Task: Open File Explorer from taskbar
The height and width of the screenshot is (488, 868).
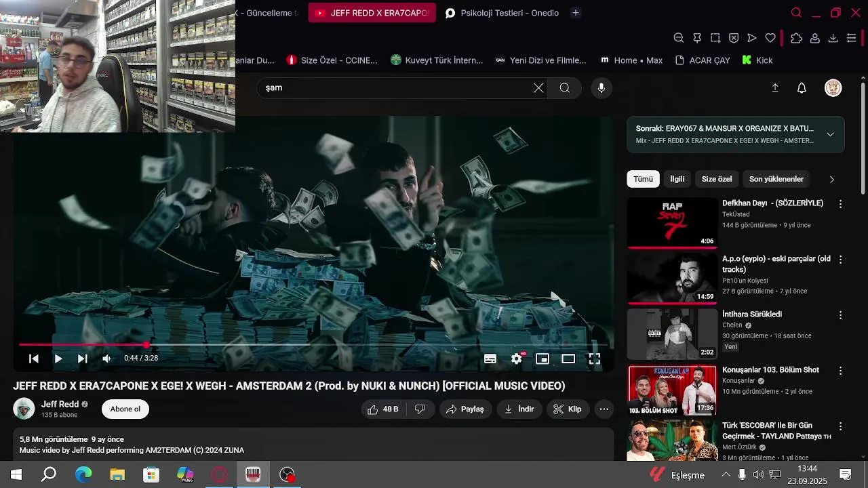Action: coord(117,474)
